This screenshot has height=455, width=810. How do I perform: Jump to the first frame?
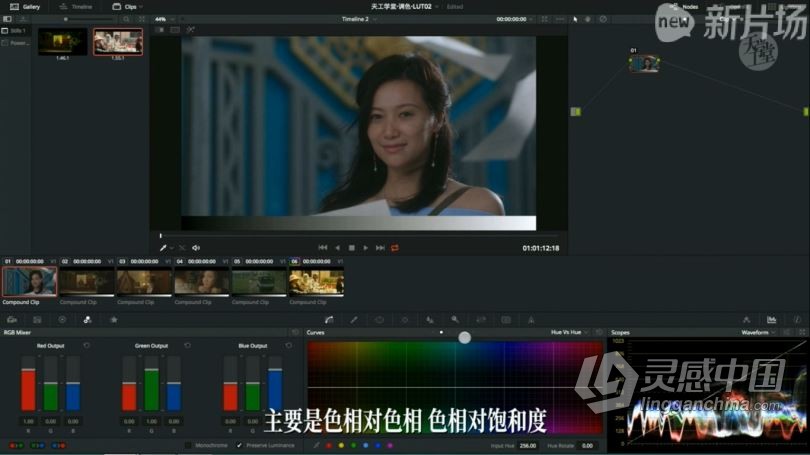point(323,248)
